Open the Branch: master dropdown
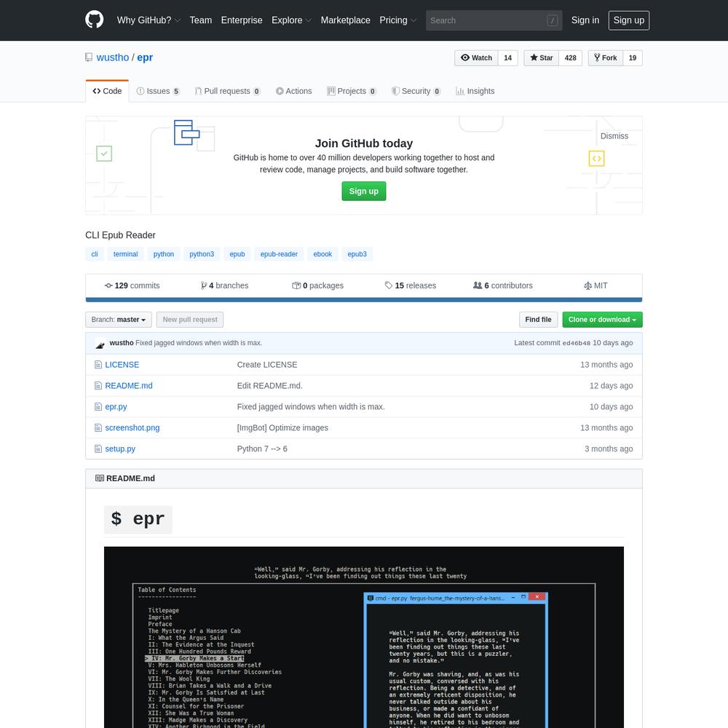The image size is (728, 728). [x=119, y=320]
